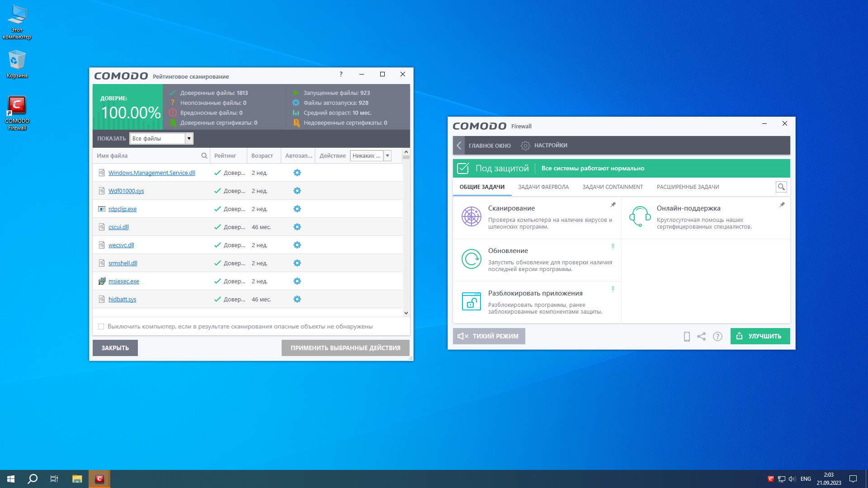
Task: Click the help question mark circle icon
Action: pyautogui.click(x=717, y=336)
